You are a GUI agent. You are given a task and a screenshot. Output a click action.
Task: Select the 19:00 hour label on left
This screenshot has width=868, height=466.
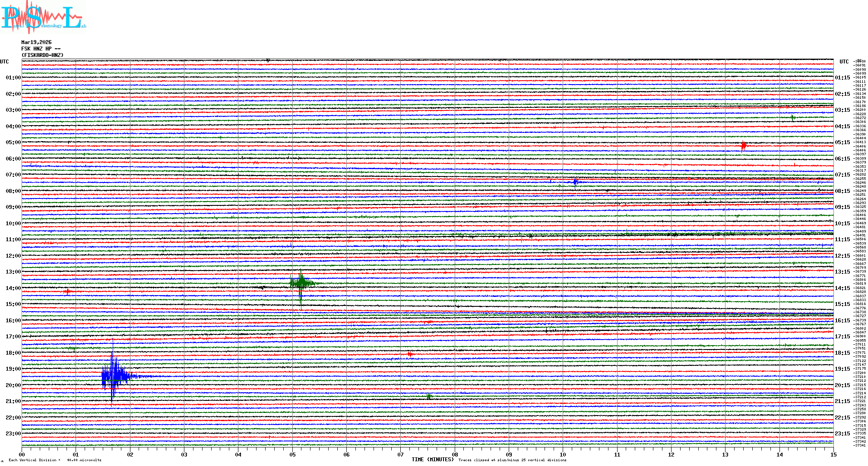(13, 369)
